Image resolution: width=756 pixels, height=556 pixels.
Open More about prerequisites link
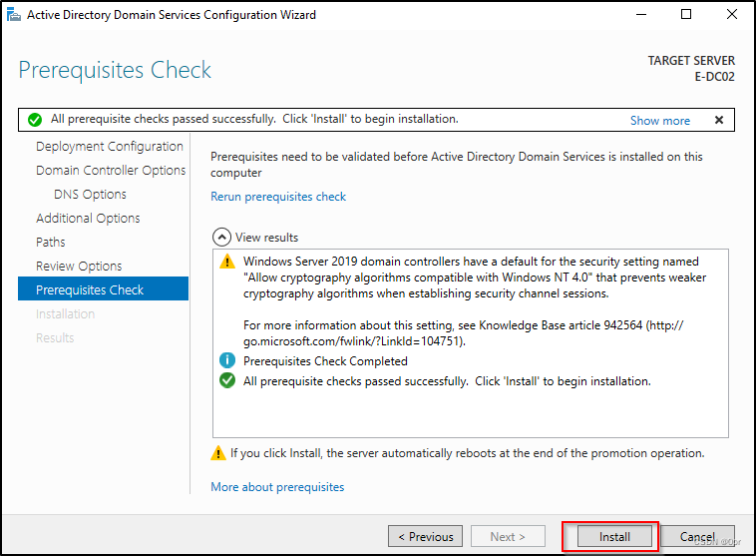(277, 487)
